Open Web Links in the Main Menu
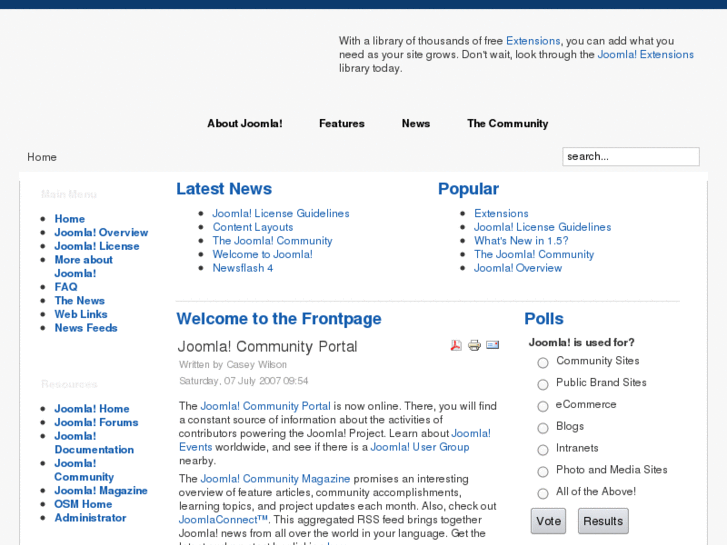 (x=81, y=314)
